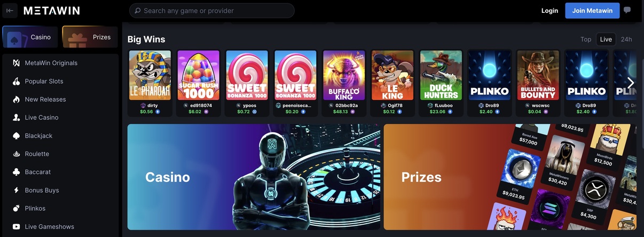Focus the game search field

[x=212, y=11]
